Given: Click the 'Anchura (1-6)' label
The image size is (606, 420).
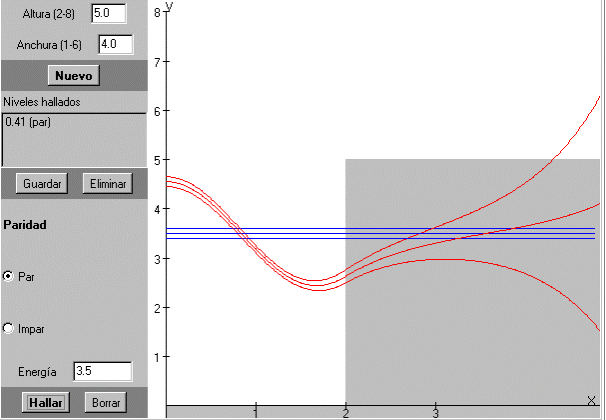Looking at the screenshot, I should click(49, 45).
